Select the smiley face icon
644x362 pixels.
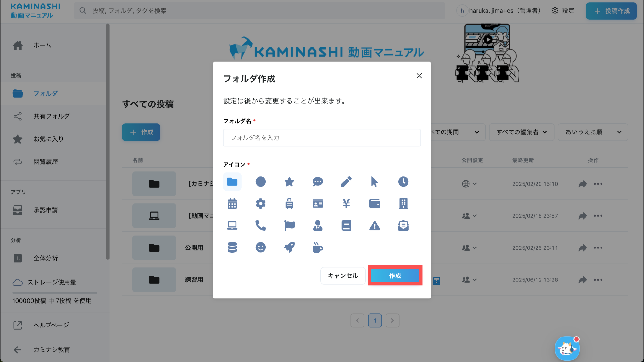pos(261,248)
